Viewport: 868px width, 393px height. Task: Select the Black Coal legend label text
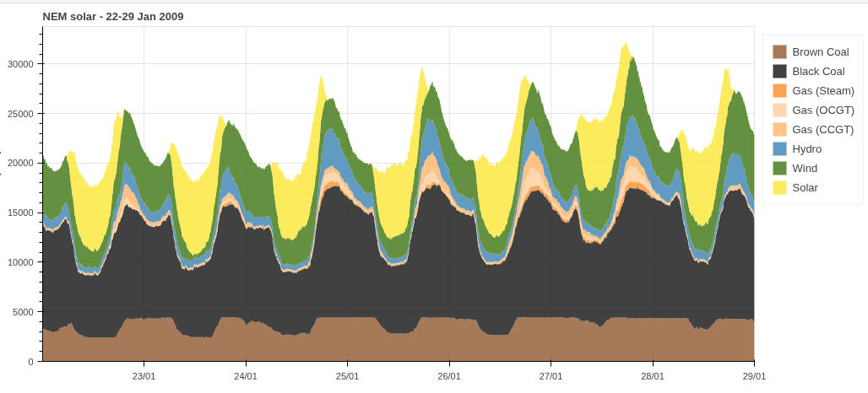[x=818, y=72]
